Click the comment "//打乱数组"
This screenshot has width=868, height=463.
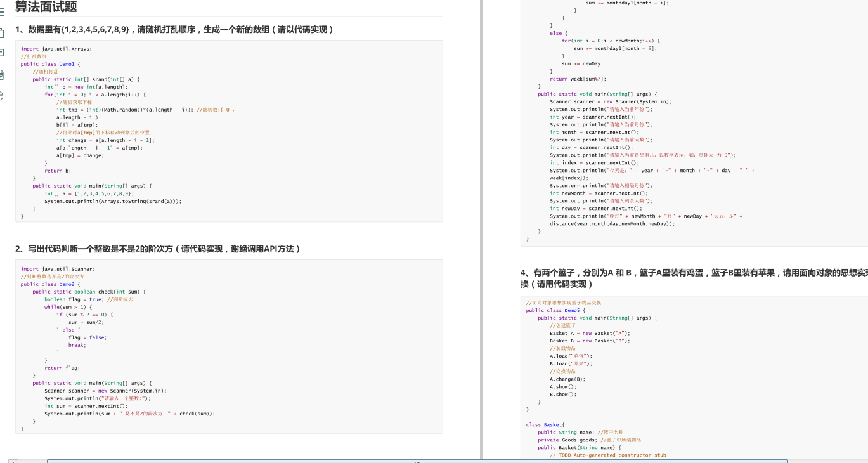point(34,56)
